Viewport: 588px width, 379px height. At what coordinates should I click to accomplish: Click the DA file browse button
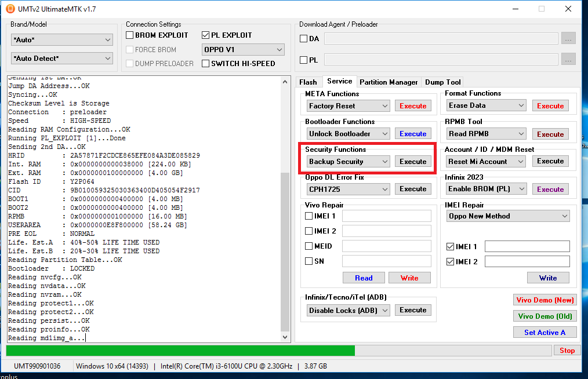click(x=568, y=39)
